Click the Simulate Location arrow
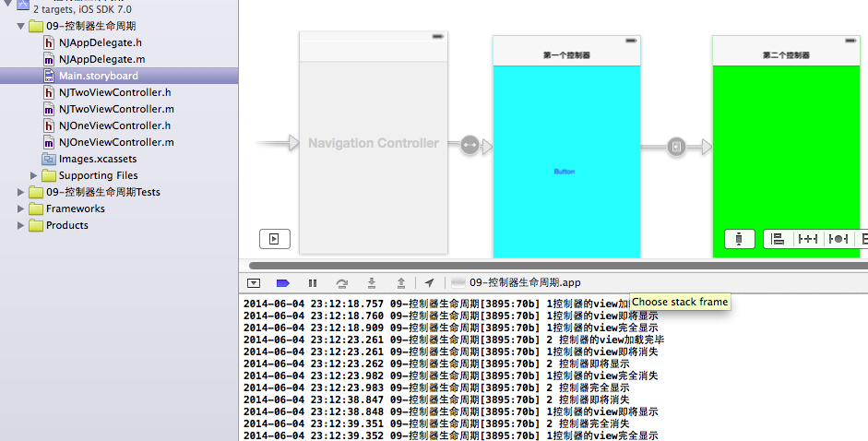This screenshot has height=441, width=868. 429,283
